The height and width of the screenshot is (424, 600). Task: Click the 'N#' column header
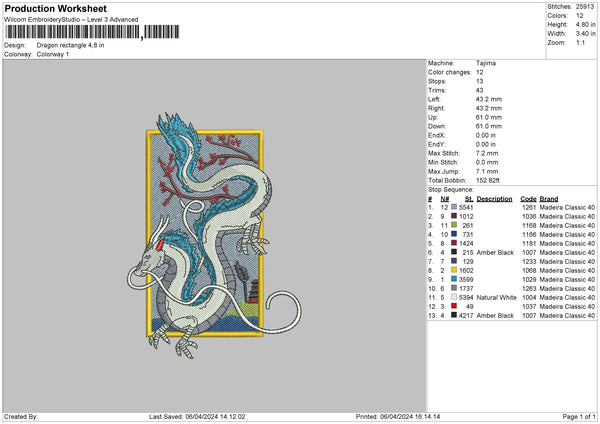tap(445, 199)
